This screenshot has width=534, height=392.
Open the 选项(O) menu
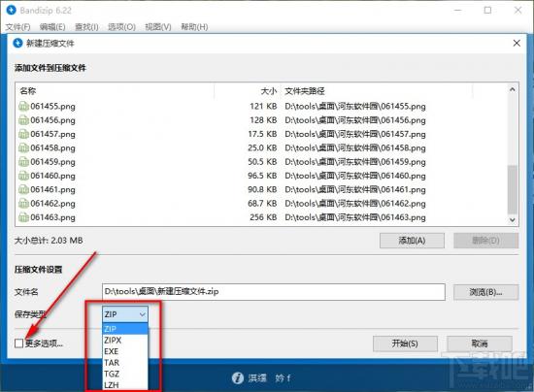point(121,27)
